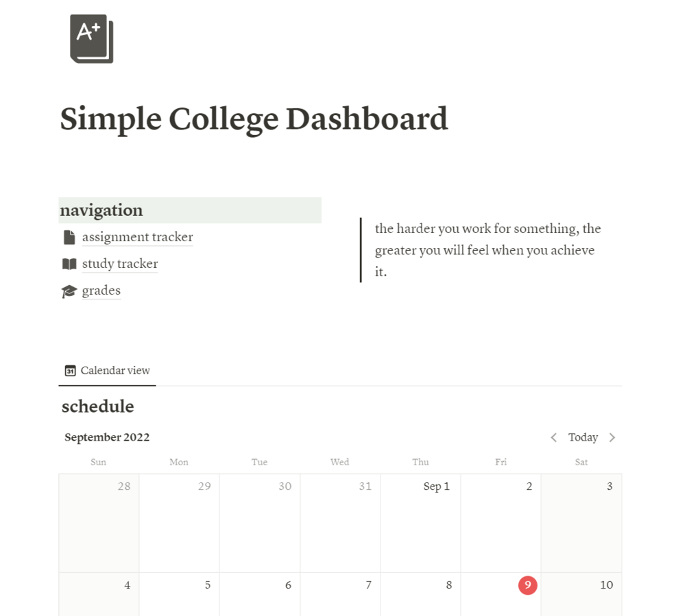The height and width of the screenshot is (616, 689).
Task: Select the red highlighted day 9
Action: click(527, 585)
